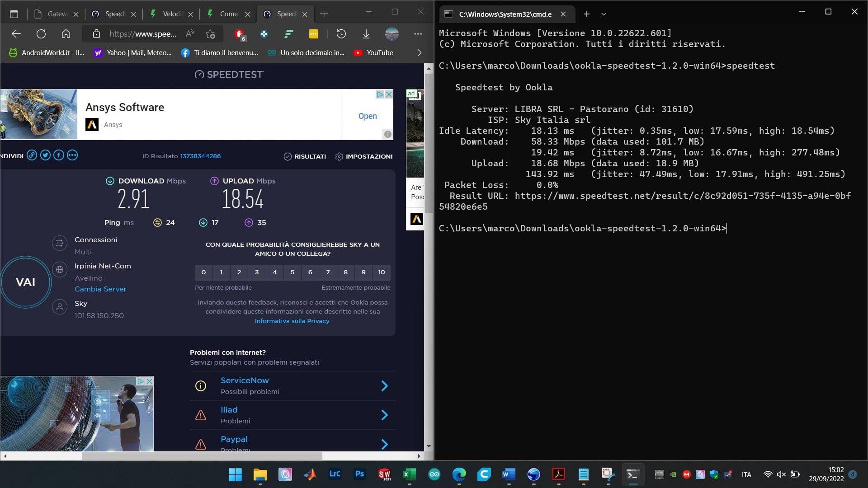Select rating 1 in Sky survey

[221, 272]
